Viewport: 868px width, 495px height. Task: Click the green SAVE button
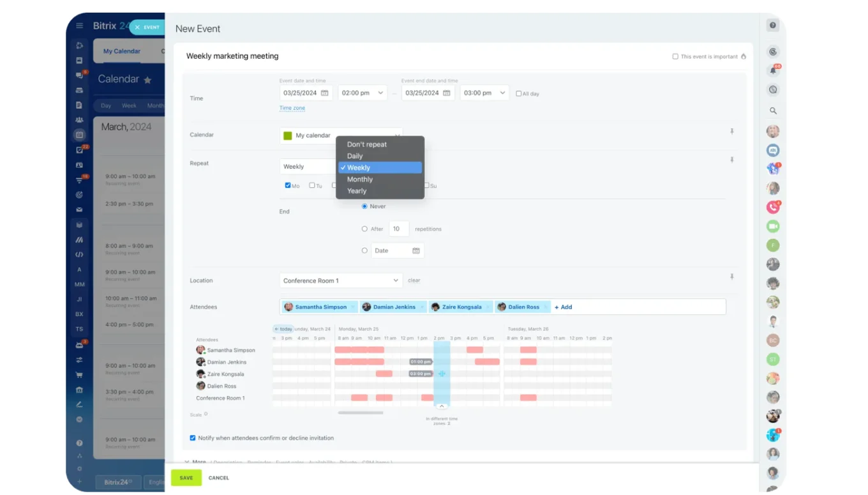coord(186,478)
